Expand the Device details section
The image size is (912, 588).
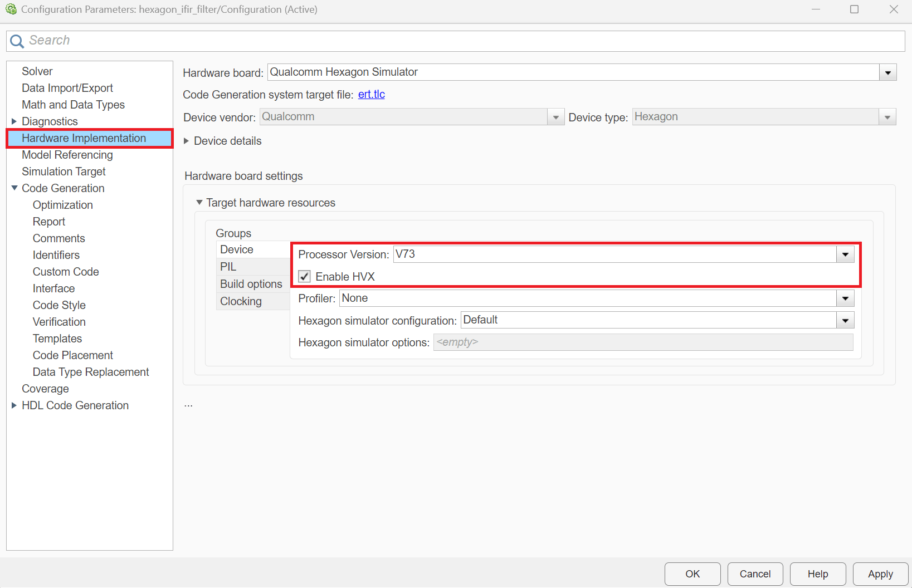187,141
